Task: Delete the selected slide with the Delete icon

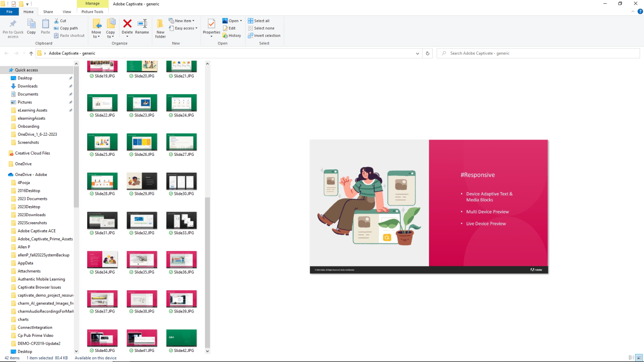Action: click(x=127, y=25)
